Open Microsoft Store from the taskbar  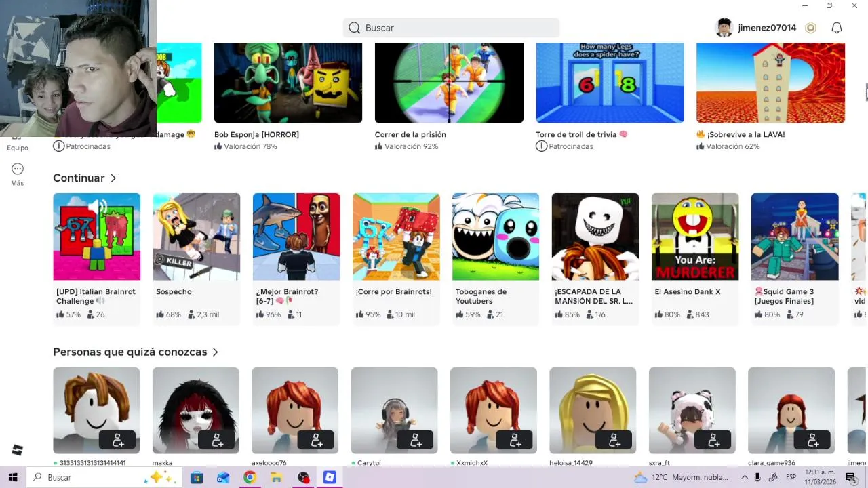pyautogui.click(x=197, y=477)
